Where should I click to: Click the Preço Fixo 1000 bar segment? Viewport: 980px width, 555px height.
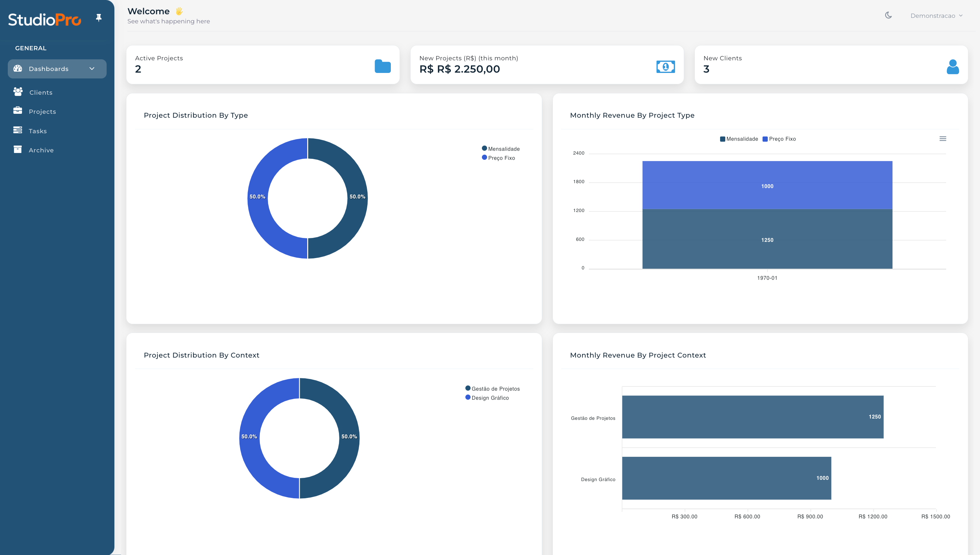pos(767,185)
